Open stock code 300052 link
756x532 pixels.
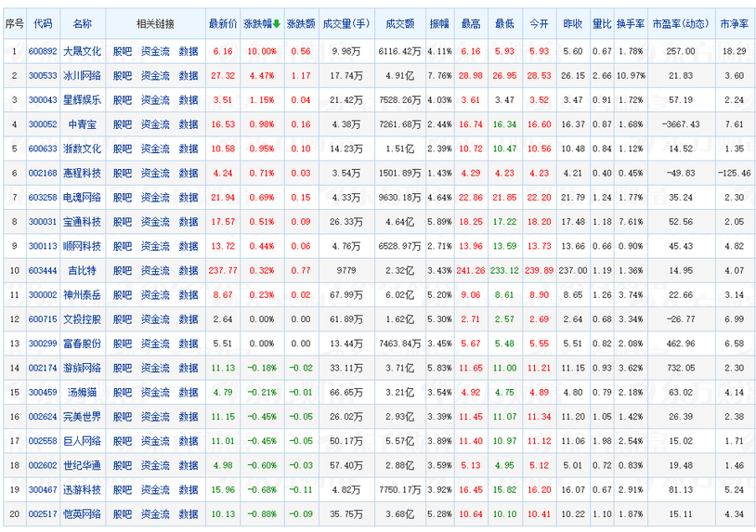pos(43,124)
